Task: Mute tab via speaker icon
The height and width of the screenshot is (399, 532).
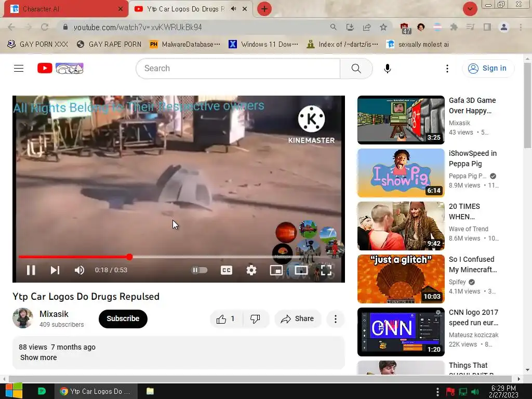Action: 233,9
